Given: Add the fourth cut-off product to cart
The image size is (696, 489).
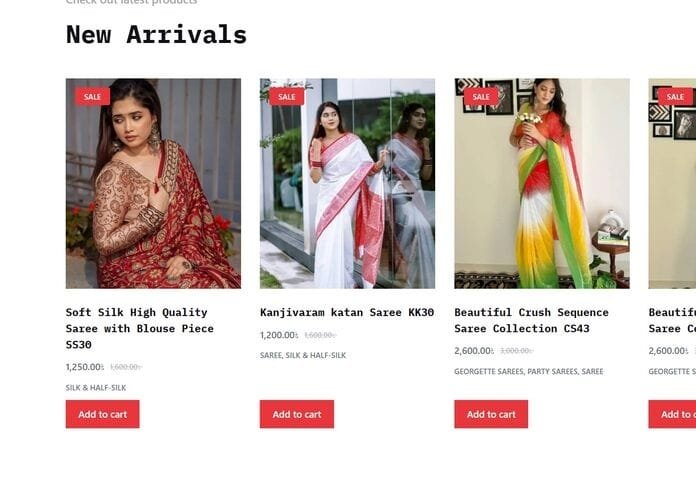Looking at the screenshot, I should (x=672, y=414).
